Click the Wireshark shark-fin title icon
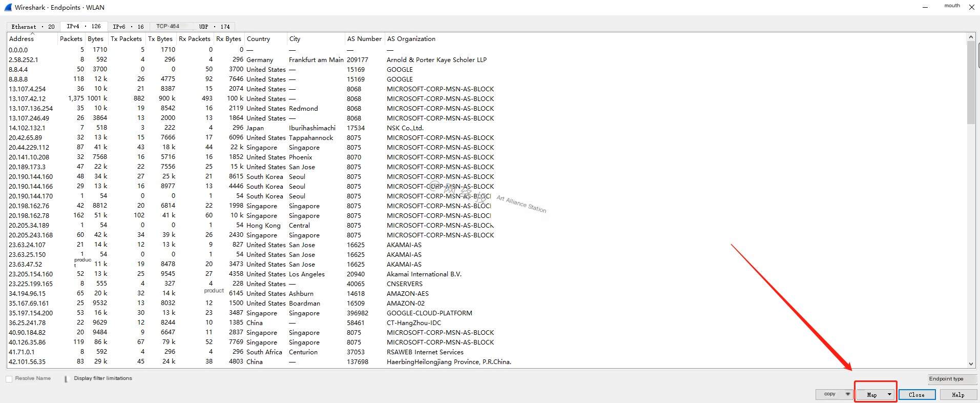Screen dimensions: 980x403 click(8, 7)
